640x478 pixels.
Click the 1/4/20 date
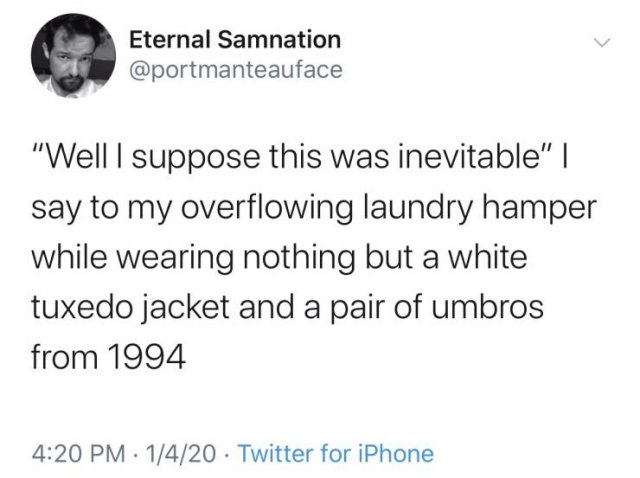pos(182,454)
